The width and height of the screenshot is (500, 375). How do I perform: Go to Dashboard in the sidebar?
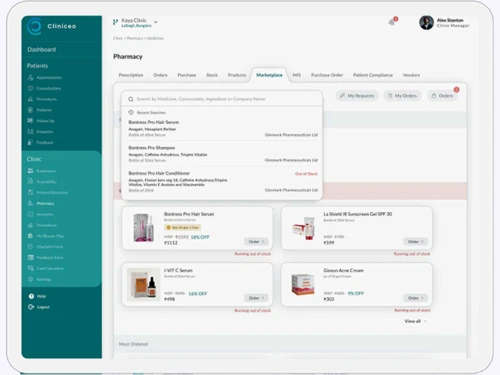pos(42,49)
